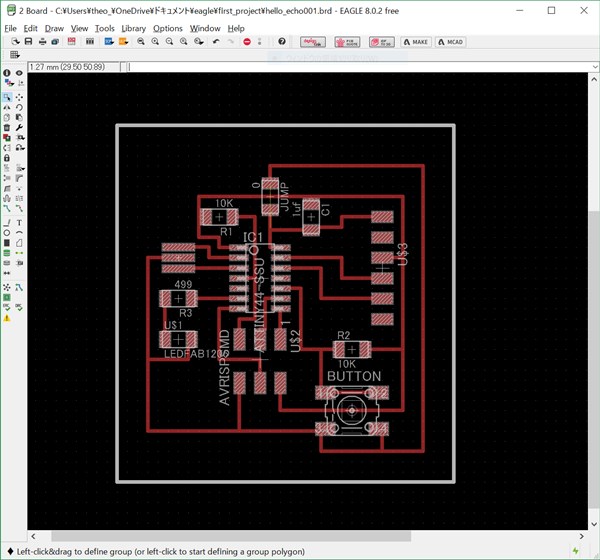Launch the Autorouter tool
Viewport: 600px width, 560px height.
(x=19, y=287)
